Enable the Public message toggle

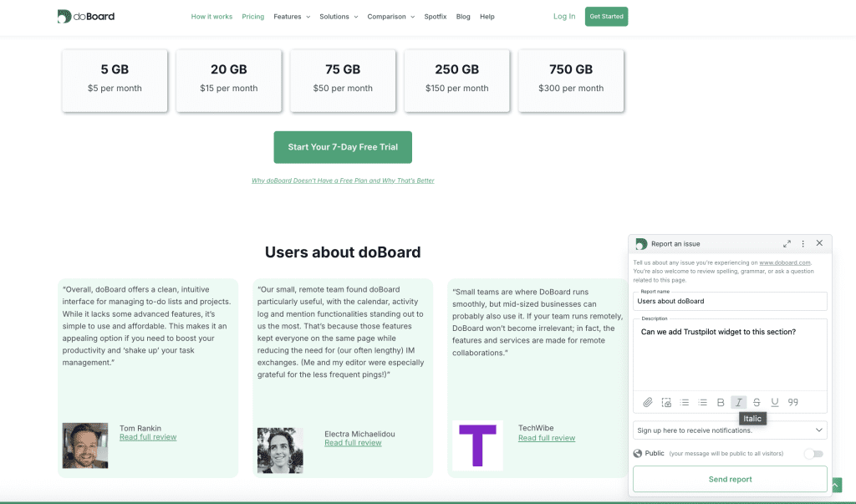[x=813, y=454]
